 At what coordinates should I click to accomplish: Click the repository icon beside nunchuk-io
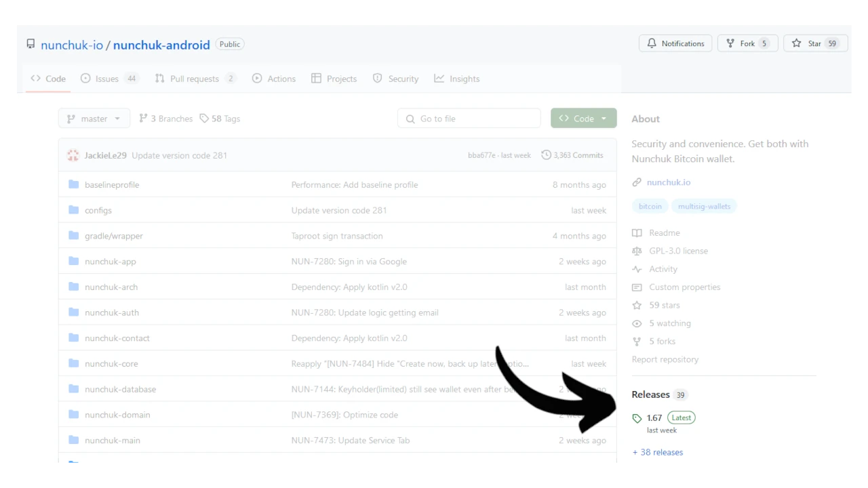(x=31, y=44)
